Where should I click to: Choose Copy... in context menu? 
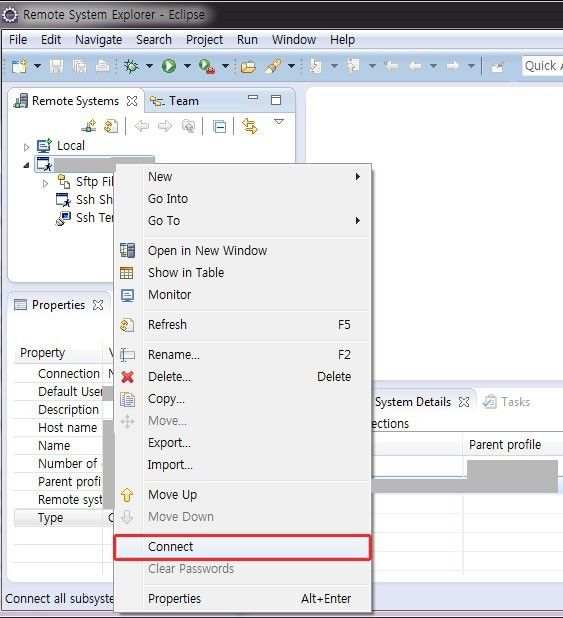[242, 399]
